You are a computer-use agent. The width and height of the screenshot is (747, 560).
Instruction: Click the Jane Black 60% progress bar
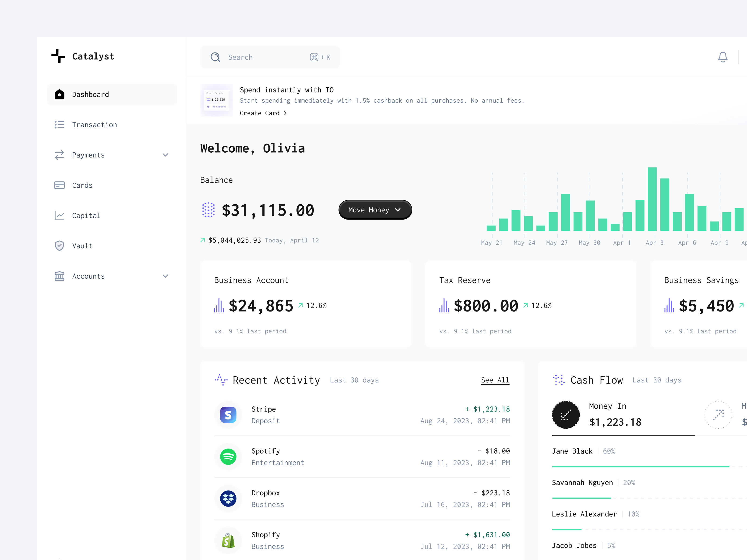coord(649,466)
